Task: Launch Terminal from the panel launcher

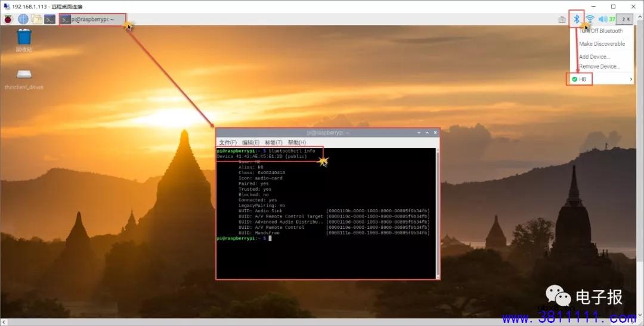Action: click(50, 19)
